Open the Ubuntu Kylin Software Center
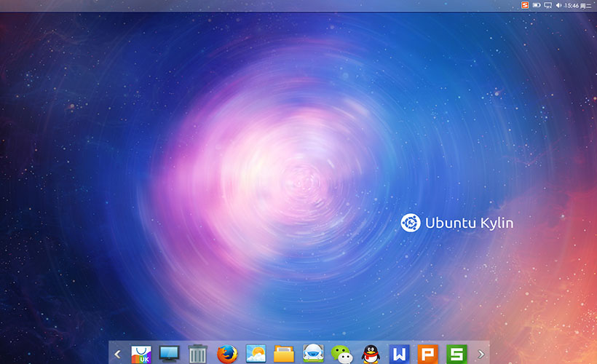Screen dimensions: 597x364 tap(141, 355)
